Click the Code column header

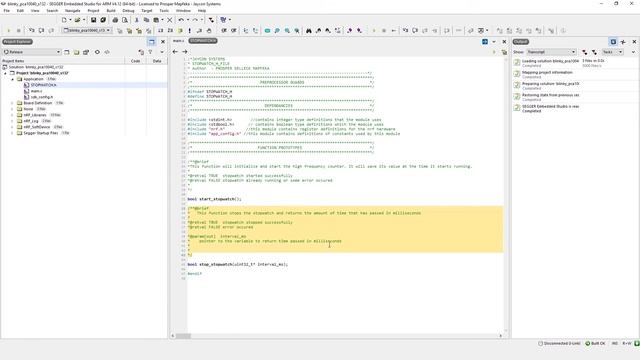point(136,61)
